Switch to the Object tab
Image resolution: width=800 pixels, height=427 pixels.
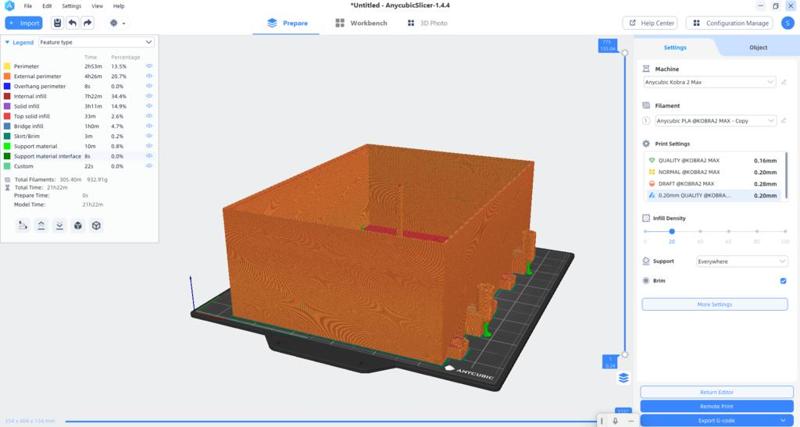(758, 47)
